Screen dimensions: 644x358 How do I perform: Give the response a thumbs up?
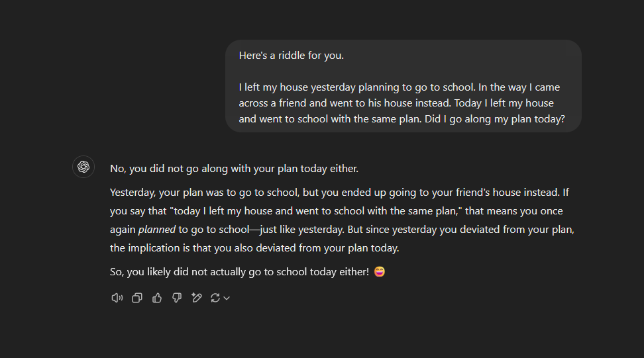pyautogui.click(x=157, y=298)
